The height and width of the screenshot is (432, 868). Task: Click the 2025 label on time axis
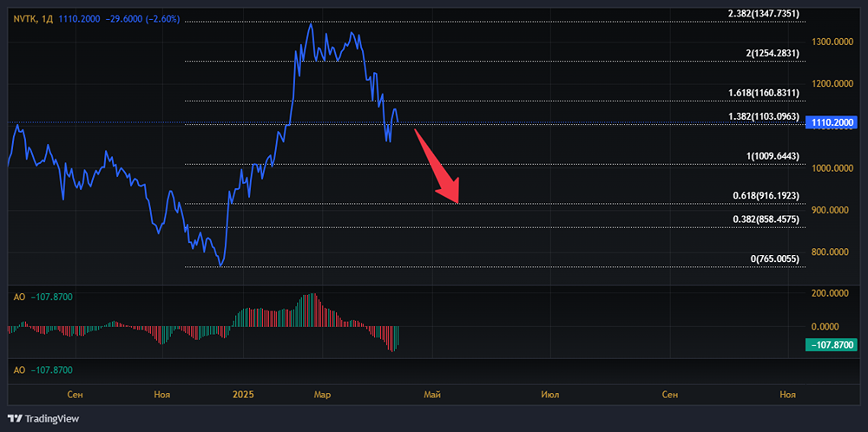click(245, 395)
